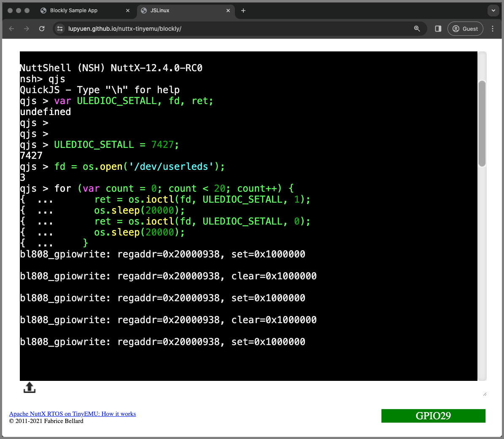Click the terminal vertical scrollbar thumb
Screen dimensions: 504x439
coord(482,123)
